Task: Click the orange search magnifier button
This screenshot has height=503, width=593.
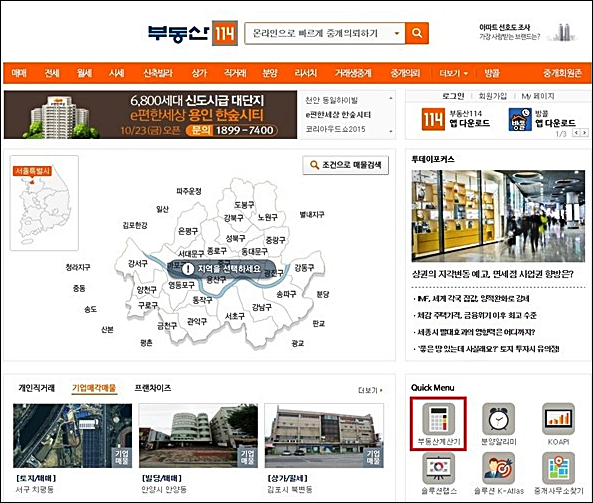Action: click(x=417, y=33)
